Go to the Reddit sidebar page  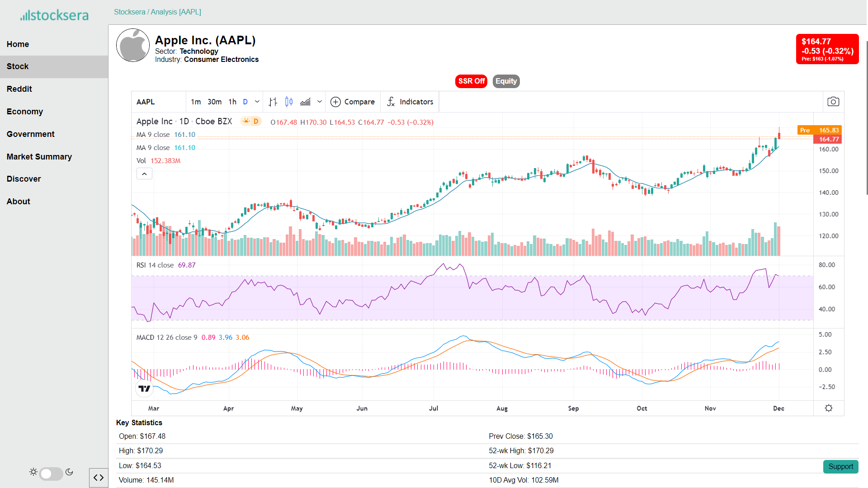tap(19, 89)
